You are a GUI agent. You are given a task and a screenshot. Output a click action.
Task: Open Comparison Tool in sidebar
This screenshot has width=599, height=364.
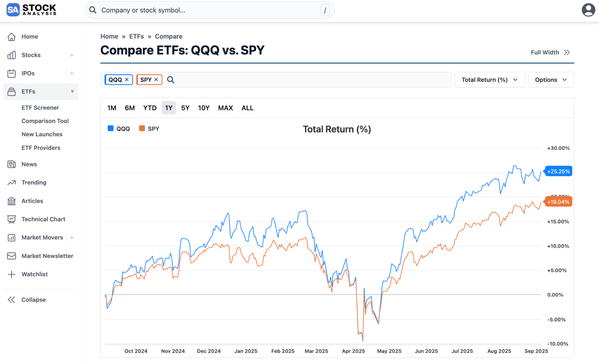pos(45,121)
